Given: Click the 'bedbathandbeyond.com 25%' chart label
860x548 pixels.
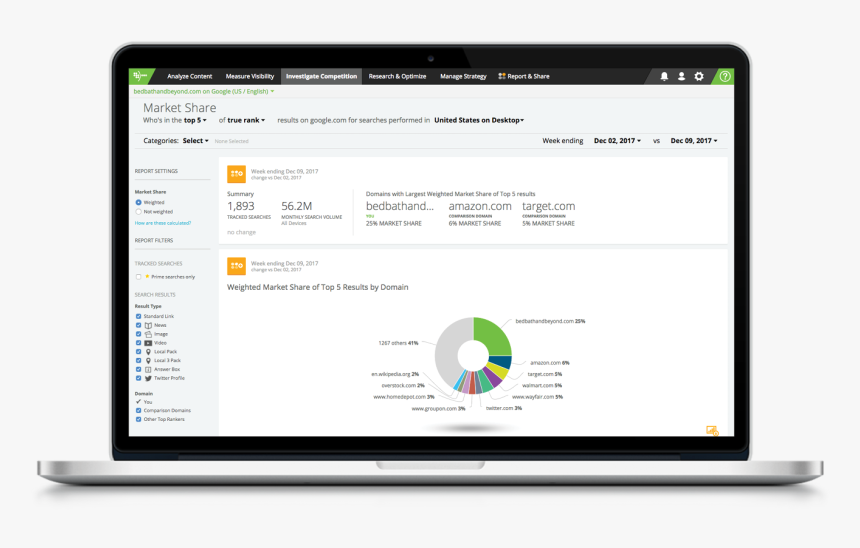Looking at the screenshot, I should (550, 321).
